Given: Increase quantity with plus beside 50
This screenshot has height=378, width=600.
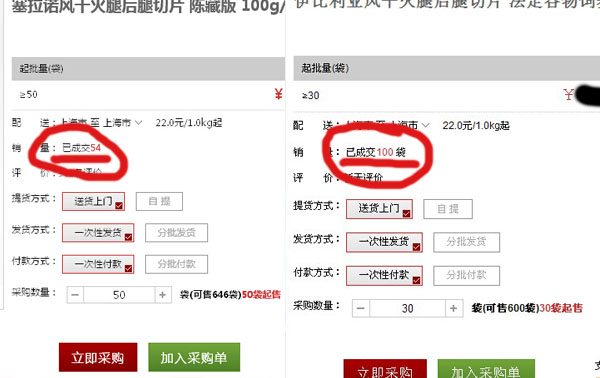Looking at the screenshot, I should (x=163, y=295).
